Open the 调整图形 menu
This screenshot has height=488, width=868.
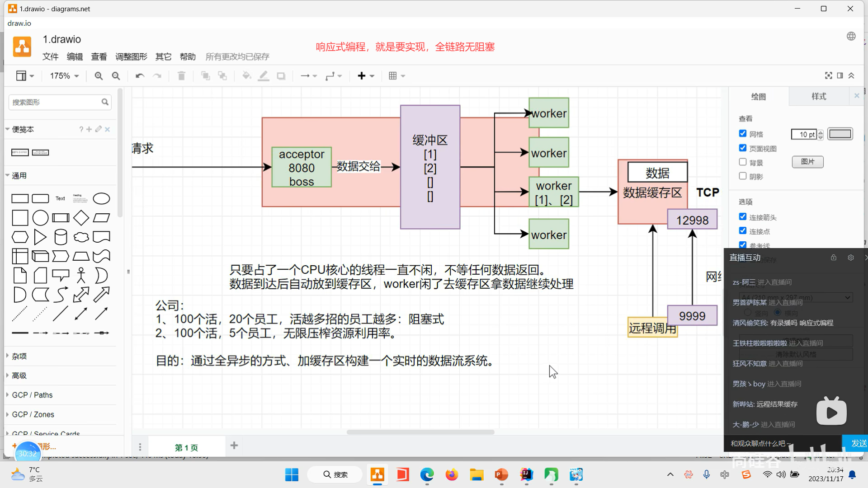131,56
